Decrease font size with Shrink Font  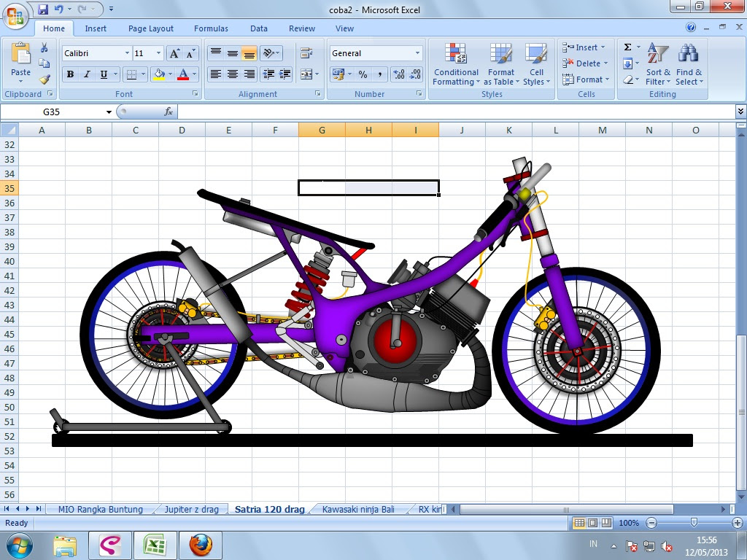(x=190, y=53)
